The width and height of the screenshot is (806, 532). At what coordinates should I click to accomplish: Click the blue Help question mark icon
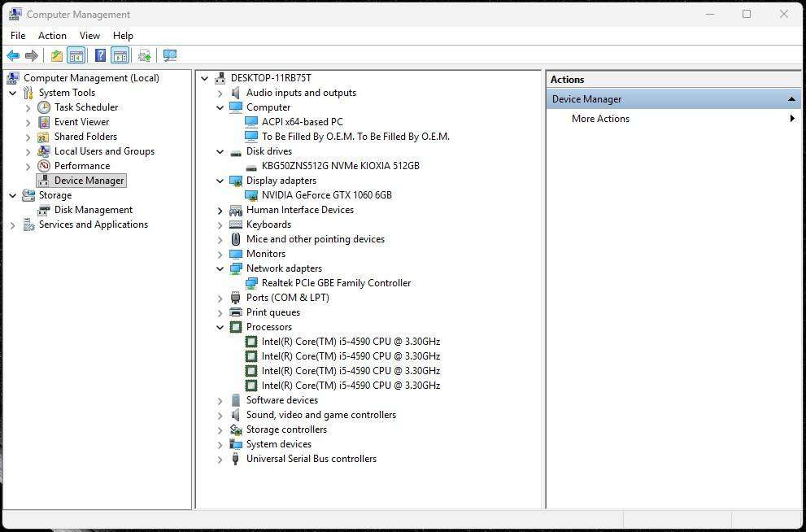click(x=100, y=55)
